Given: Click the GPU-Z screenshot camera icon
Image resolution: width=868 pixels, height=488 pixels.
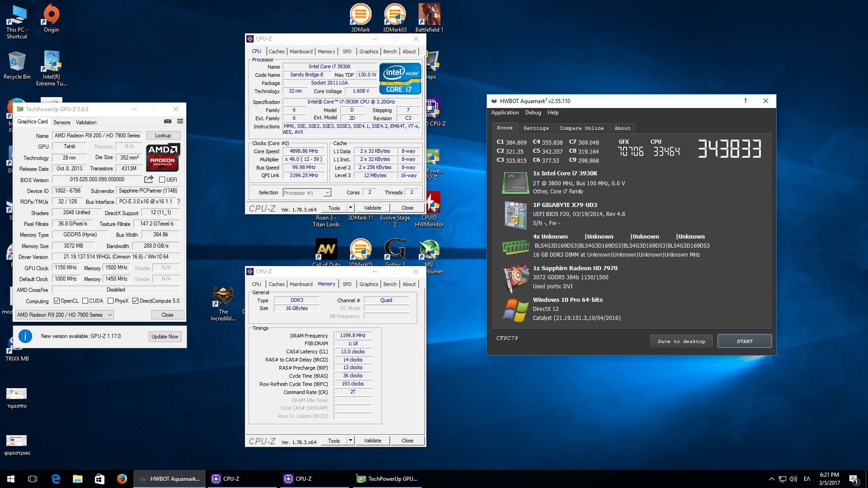Looking at the screenshot, I should (167, 122).
